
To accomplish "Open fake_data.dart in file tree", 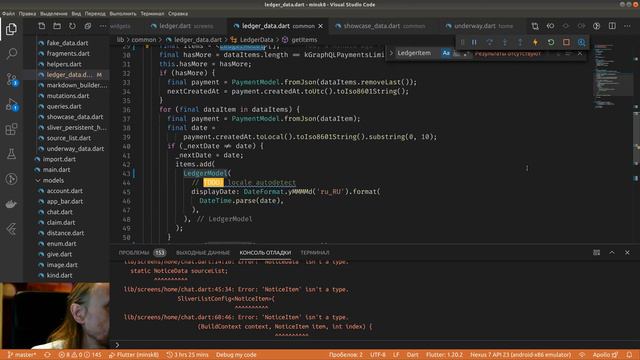I will 67,43.
